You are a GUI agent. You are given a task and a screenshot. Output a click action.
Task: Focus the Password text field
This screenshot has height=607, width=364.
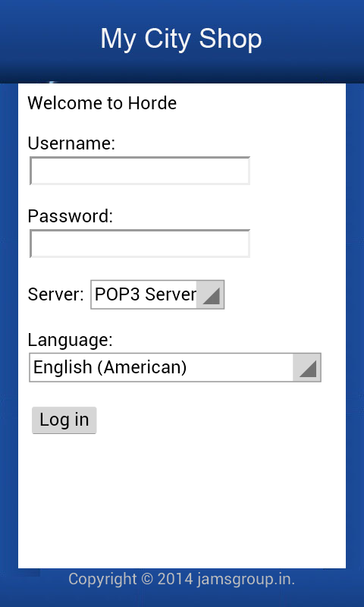(140, 244)
